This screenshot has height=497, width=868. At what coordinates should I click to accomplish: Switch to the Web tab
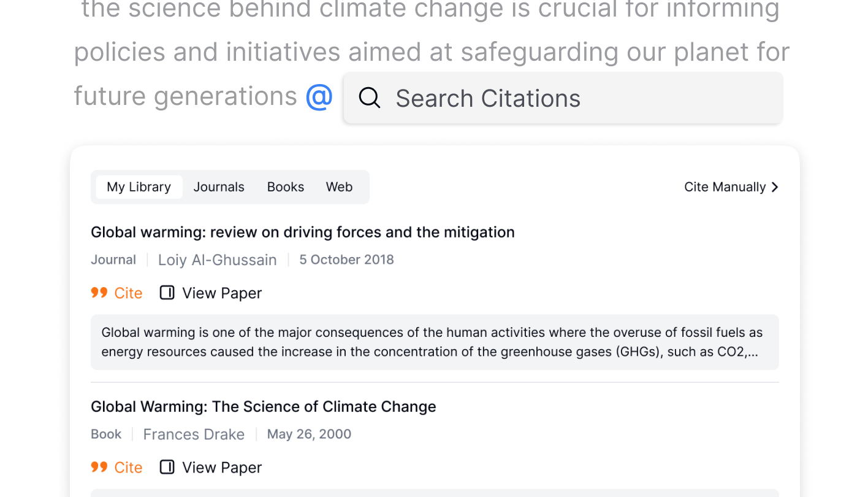pos(339,187)
